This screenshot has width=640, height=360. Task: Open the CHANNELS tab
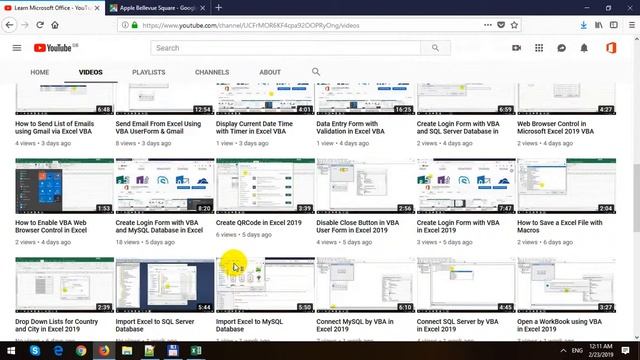click(212, 72)
